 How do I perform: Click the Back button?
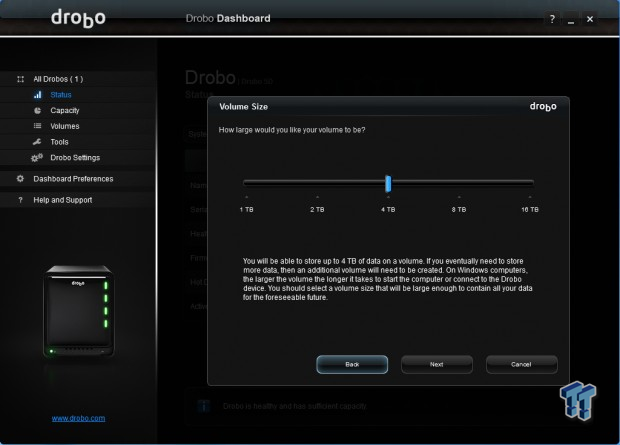[352, 364]
